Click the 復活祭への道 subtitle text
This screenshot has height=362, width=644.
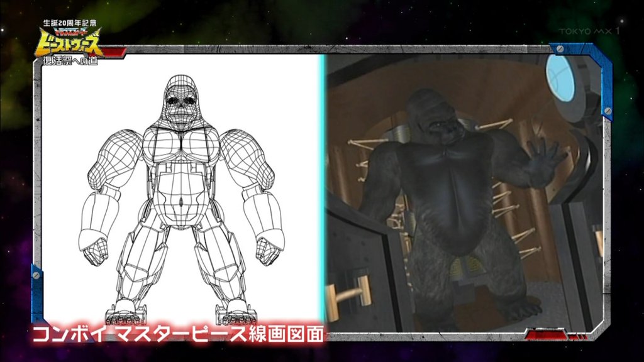[x=70, y=61]
